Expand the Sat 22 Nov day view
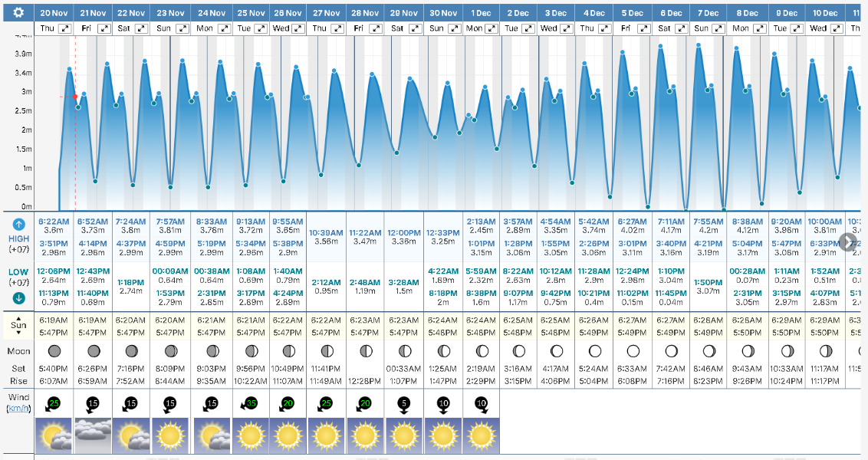Viewport: 868px width, 460px height. [x=143, y=28]
